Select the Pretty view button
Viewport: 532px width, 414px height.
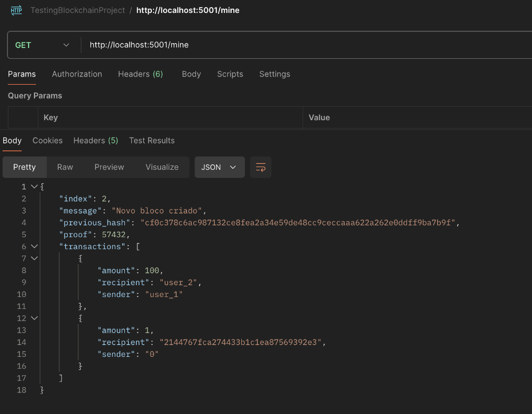(24, 167)
